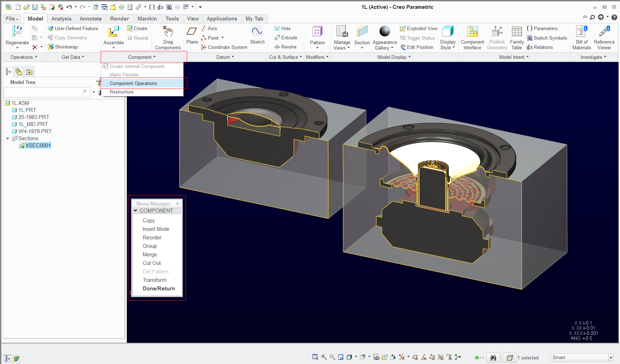Image resolution: width=620 pixels, height=364 pixels.
Task: Click the Regenerate icon
Action: tap(17, 31)
